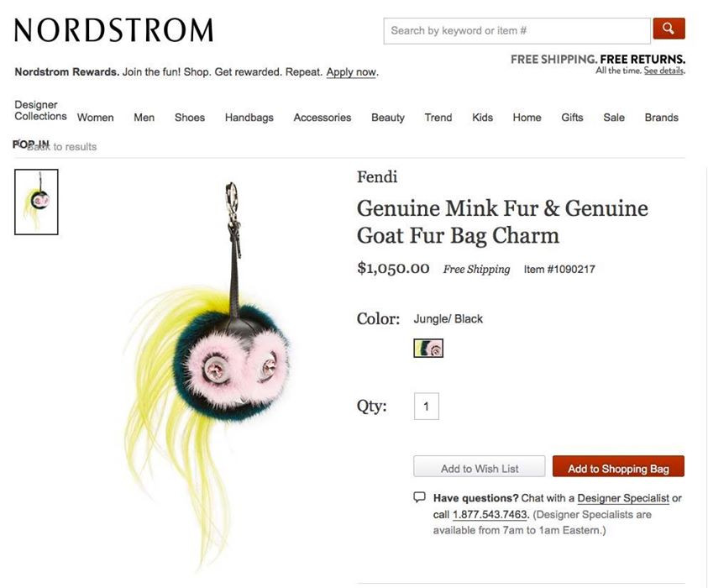The height and width of the screenshot is (588, 708).
Task: Click the See details shipping link
Action: point(663,71)
